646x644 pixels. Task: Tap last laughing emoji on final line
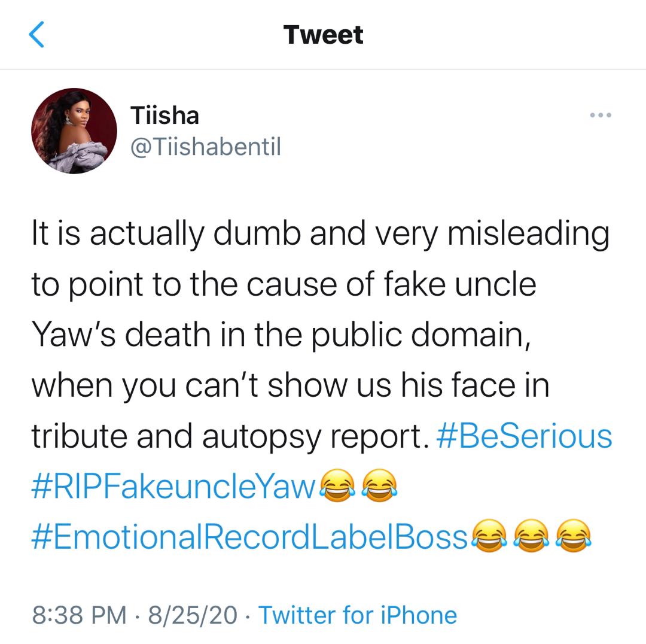[574, 536]
